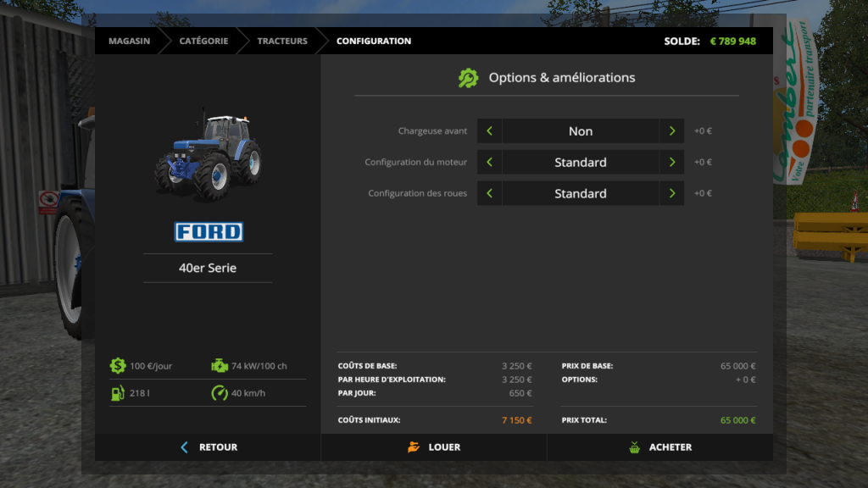Click the Retour button
This screenshot has width=868, height=488.
point(209,447)
